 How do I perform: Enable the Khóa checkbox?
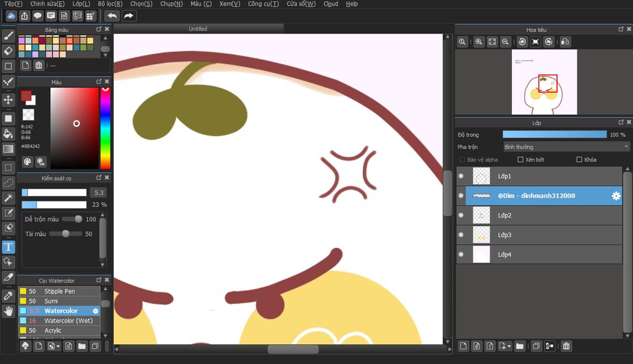(579, 160)
